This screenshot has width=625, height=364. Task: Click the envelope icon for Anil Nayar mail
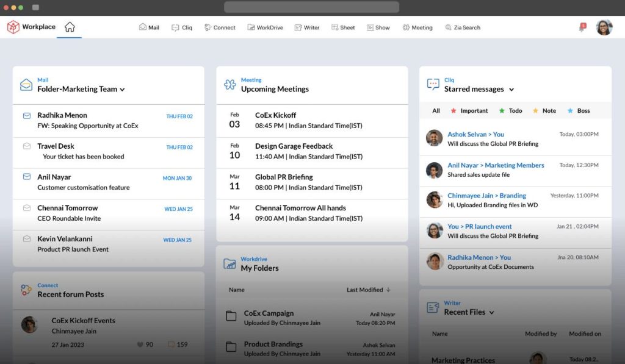tap(27, 176)
